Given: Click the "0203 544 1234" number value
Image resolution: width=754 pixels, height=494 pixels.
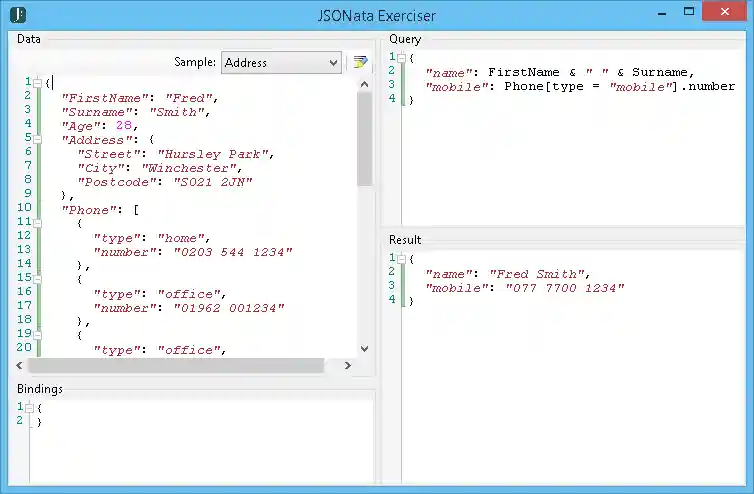Looking at the screenshot, I should tap(233, 252).
